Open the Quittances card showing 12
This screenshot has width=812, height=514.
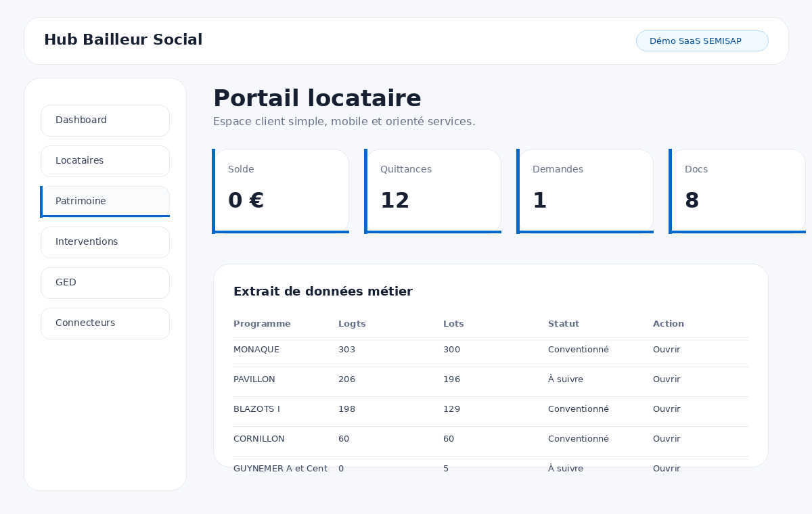click(433, 191)
